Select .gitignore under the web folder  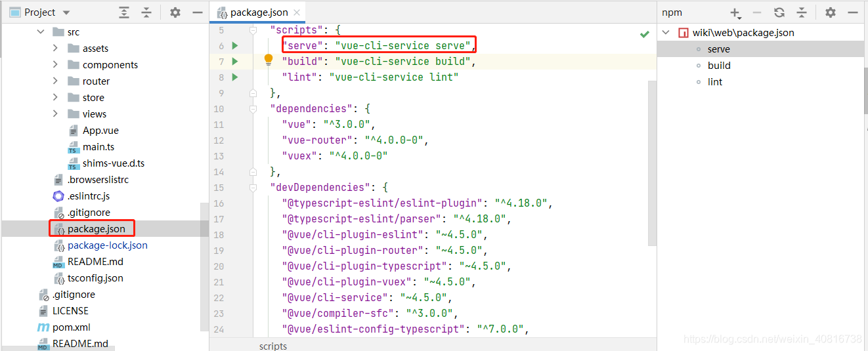89,213
